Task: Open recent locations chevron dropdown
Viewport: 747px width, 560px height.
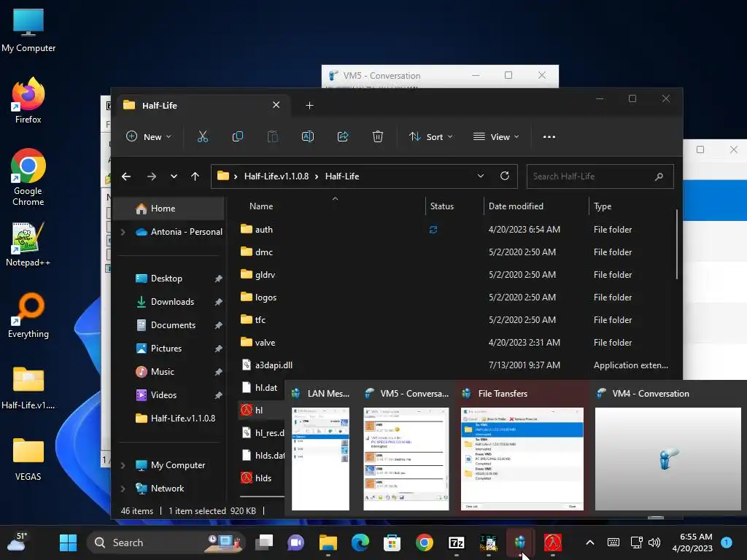Action: 174,176
